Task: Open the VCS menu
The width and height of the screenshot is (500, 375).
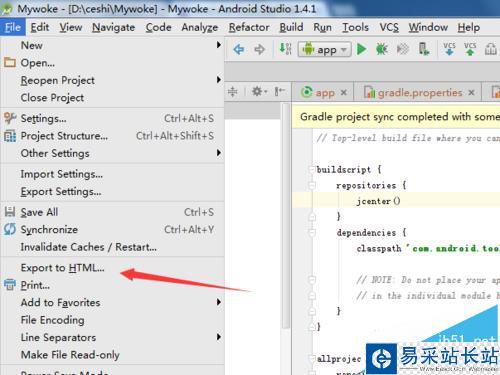Action: tap(389, 27)
